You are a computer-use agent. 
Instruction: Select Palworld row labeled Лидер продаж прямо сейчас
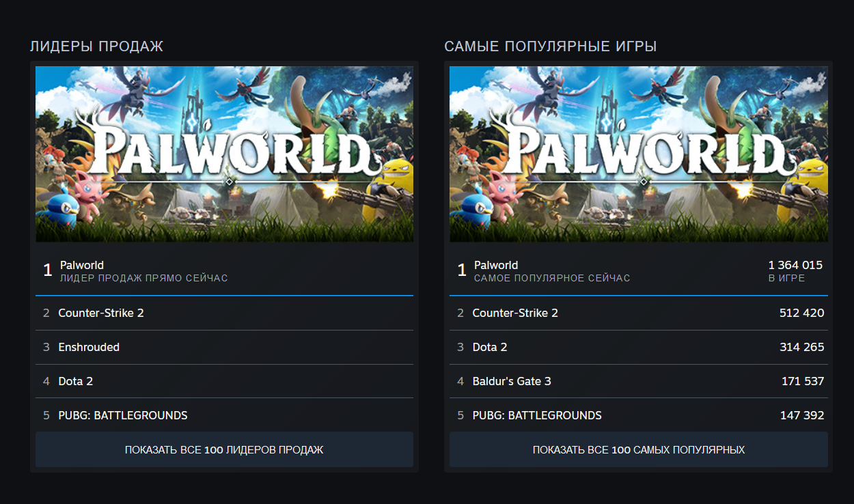pyautogui.click(x=224, y=271)
